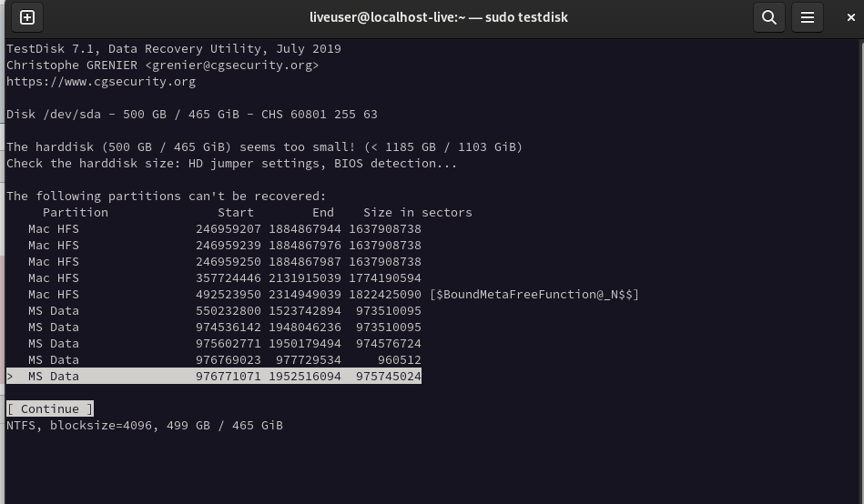Click highlighted MS Data row 976771071

click(x=214, y=377)
